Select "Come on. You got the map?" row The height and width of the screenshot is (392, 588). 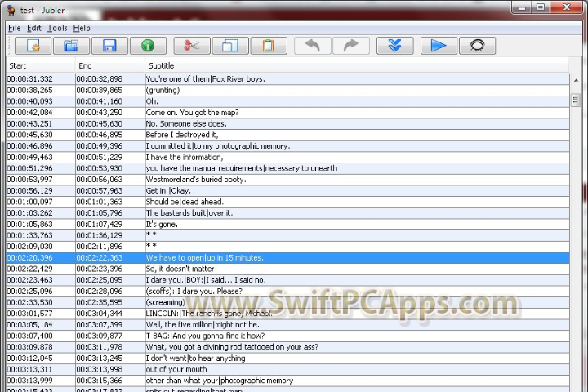point(287,113)
